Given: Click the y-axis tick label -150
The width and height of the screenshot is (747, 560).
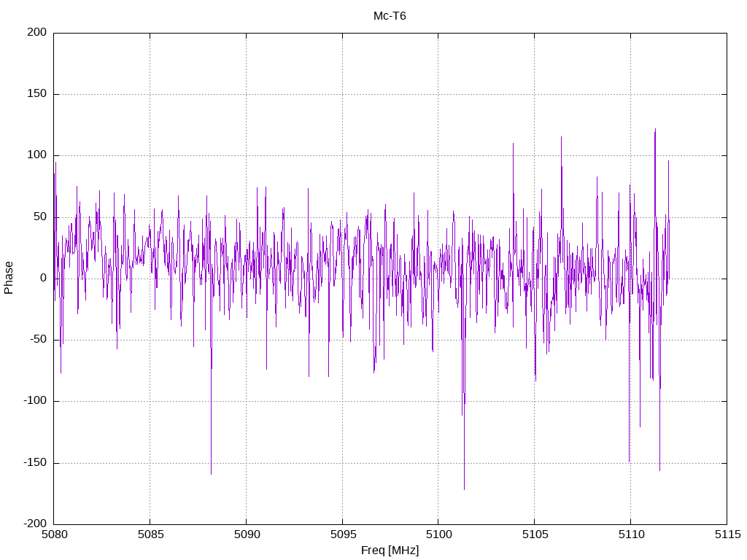Looking at the screenshot, I should click(x=35, y=462).
